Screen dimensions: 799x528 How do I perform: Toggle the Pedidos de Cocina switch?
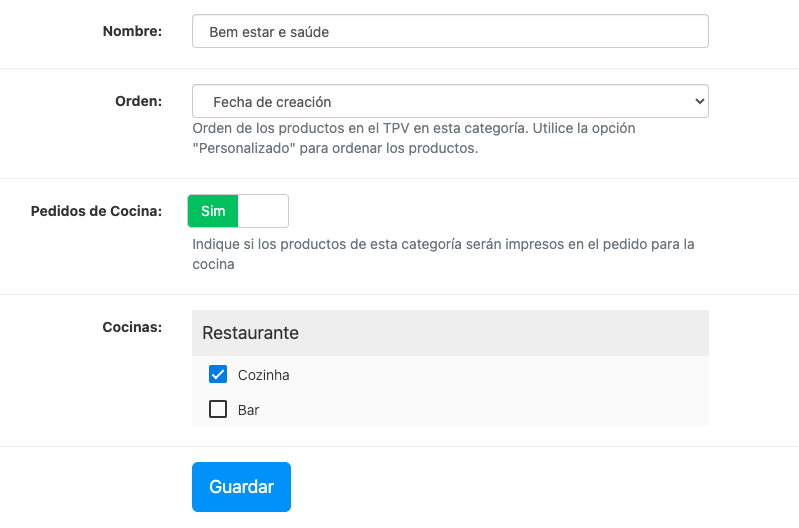238,211
